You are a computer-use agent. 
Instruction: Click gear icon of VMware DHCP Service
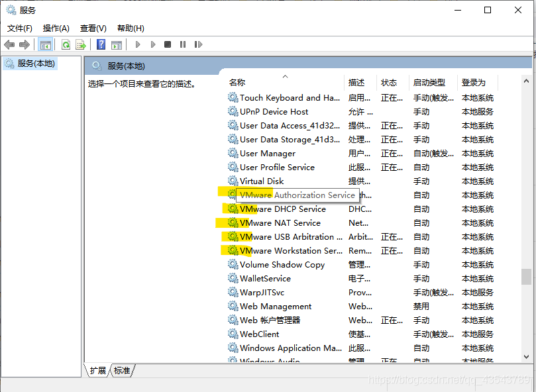[233, 209]
